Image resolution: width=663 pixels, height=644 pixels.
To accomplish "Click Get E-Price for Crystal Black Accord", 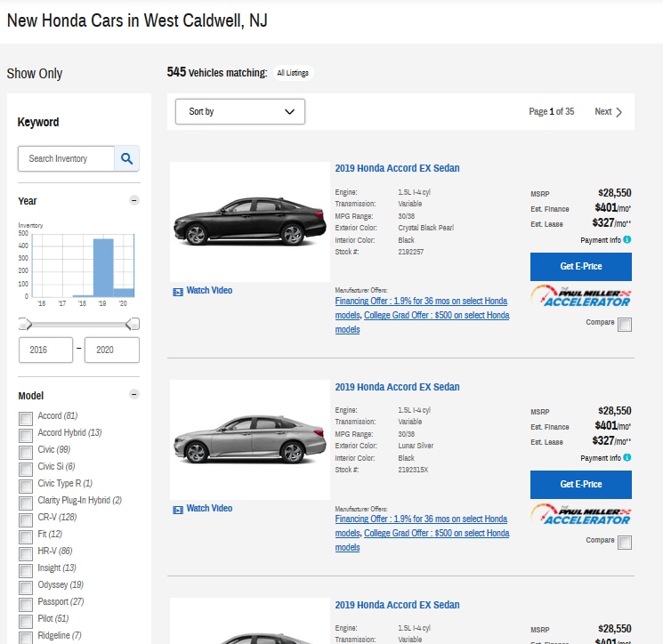I will 581,267.
